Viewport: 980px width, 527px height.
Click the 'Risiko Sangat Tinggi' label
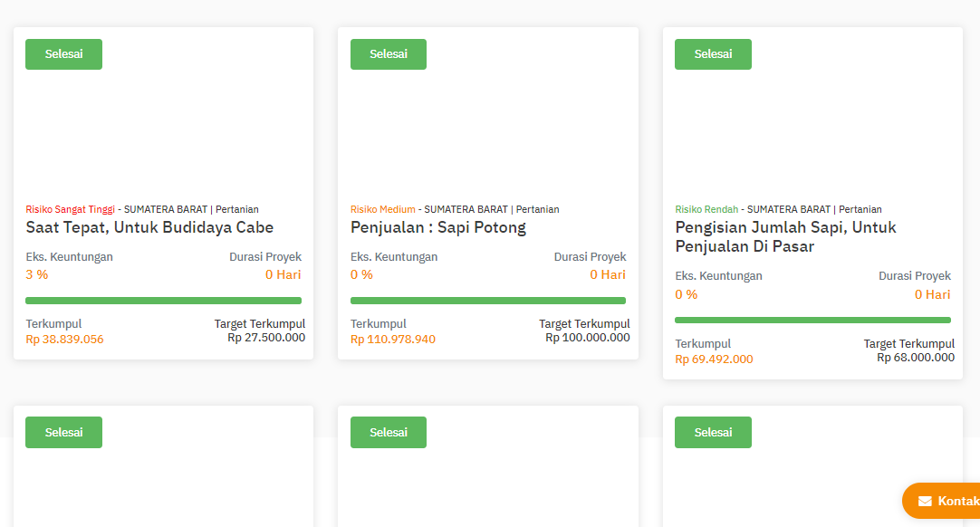click(x=71, y=209)
